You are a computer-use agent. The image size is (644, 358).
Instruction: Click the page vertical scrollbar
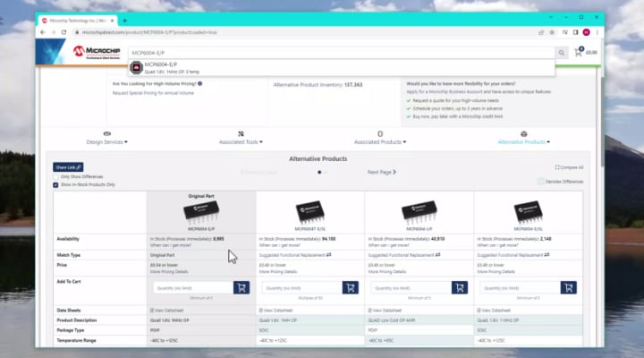(602, 124)
